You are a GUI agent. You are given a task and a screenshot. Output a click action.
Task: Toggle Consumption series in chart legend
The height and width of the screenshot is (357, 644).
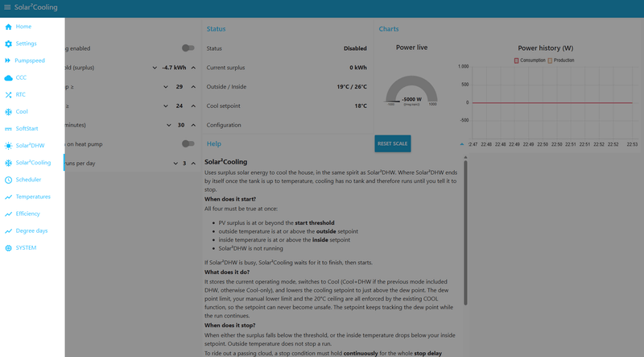click(530, 60)
